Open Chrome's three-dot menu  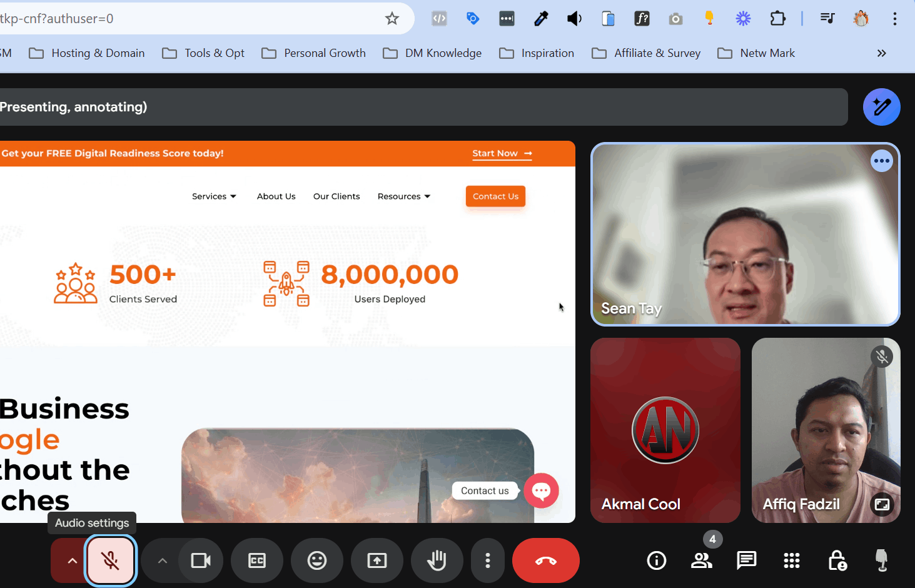tap(895, 19)
